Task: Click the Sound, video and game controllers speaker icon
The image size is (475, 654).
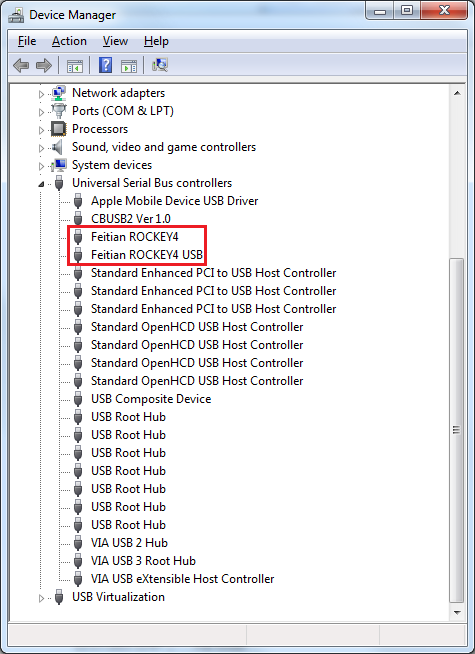Action: (x=58, y=147)
